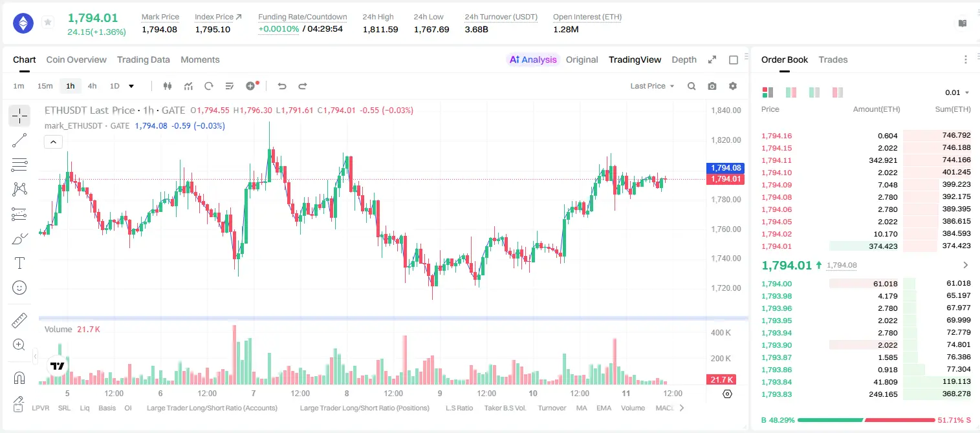Viewport: 980px width, 433px height.
Task: Open the emoji sticker tool
Action: tap(19, 288)
